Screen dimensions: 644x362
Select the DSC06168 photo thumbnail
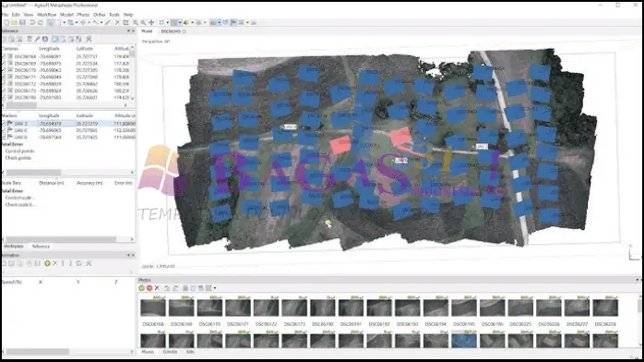pos(153,308)
